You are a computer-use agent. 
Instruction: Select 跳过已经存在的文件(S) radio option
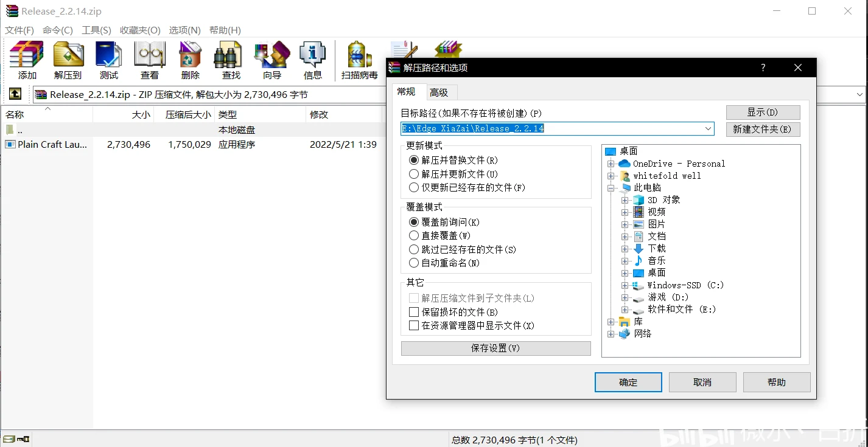click(414, 249)
